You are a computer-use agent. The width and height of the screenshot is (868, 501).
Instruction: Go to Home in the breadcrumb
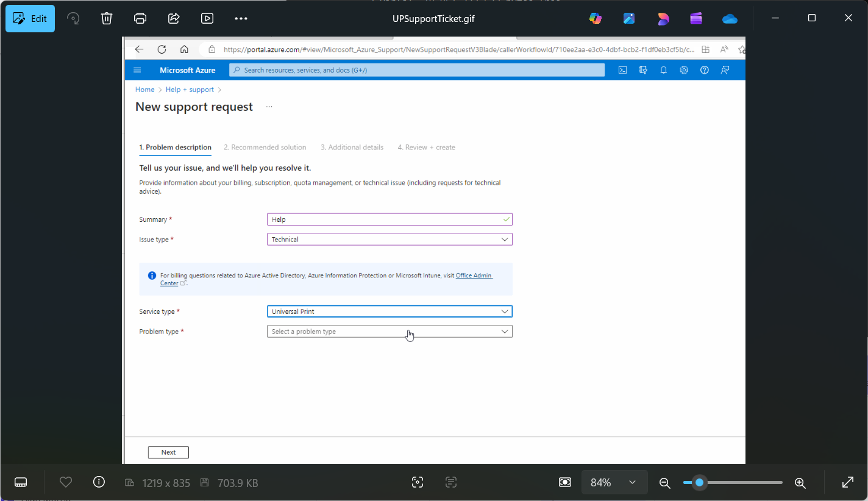(145, 90)
